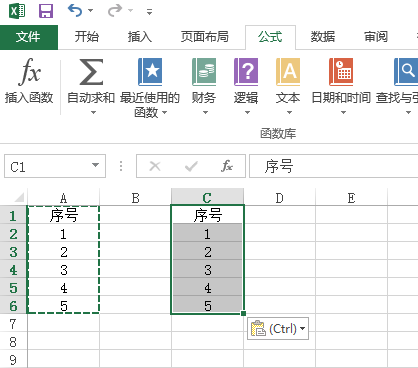Click the 自动求和 sigma icon

(91, 72)
